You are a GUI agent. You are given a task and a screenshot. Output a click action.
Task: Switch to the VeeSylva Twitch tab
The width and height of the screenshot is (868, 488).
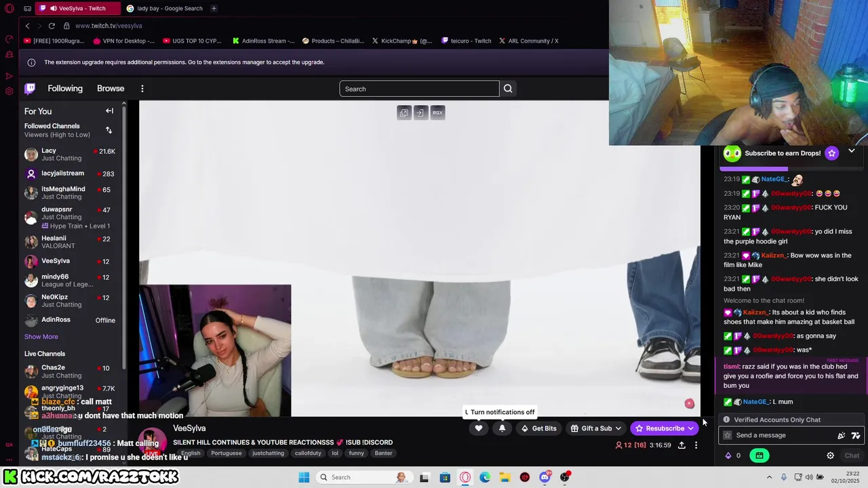(x=78, y=9)
